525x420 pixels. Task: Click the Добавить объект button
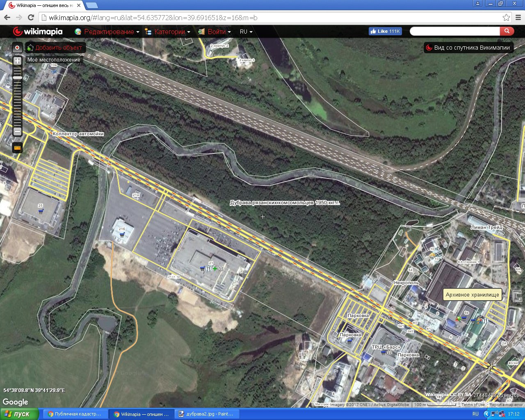coord(55,48)
